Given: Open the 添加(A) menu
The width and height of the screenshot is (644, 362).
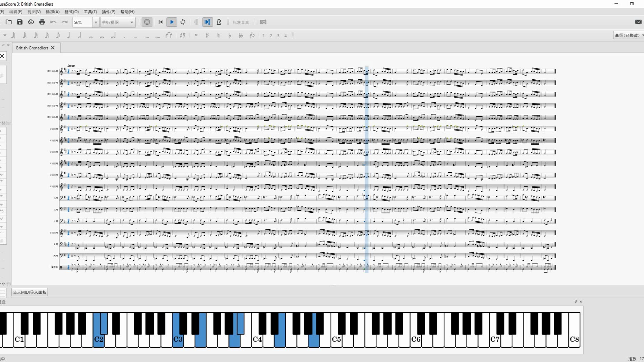Looking at the screenshot, I should coord(53,12).
